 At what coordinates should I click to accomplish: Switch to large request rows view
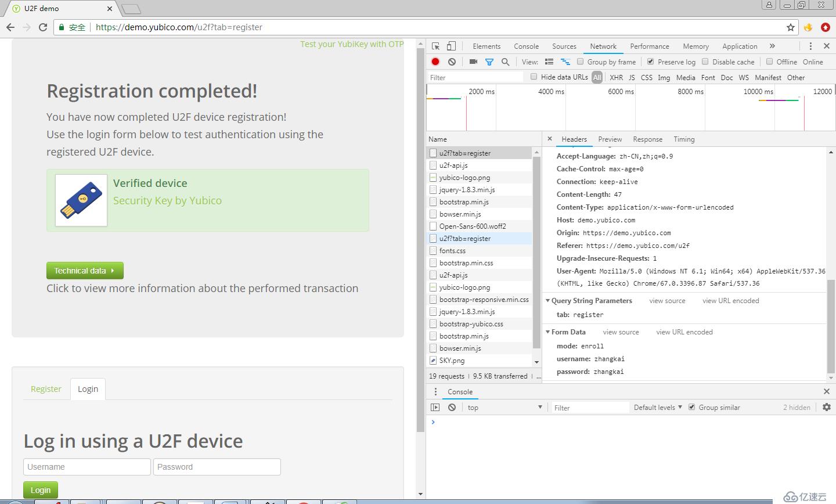tap(549, 62)
